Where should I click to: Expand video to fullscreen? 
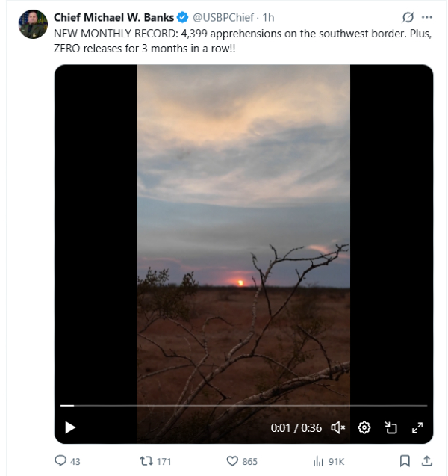[417, 427]
